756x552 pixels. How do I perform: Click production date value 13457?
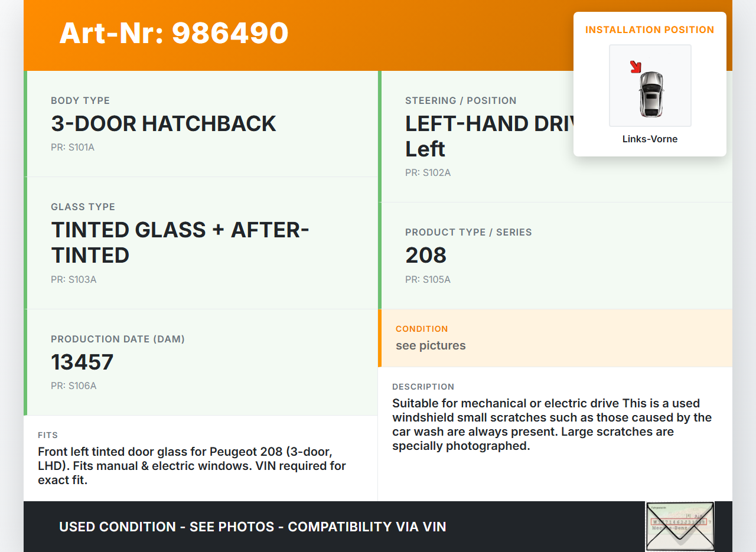[x=82, y=362]
